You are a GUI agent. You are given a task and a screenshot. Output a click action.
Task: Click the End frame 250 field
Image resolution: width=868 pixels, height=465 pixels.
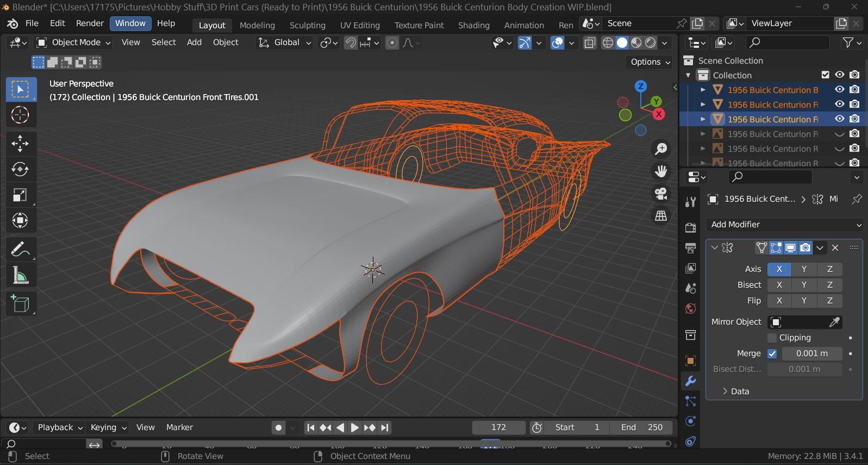pos(641,427)
